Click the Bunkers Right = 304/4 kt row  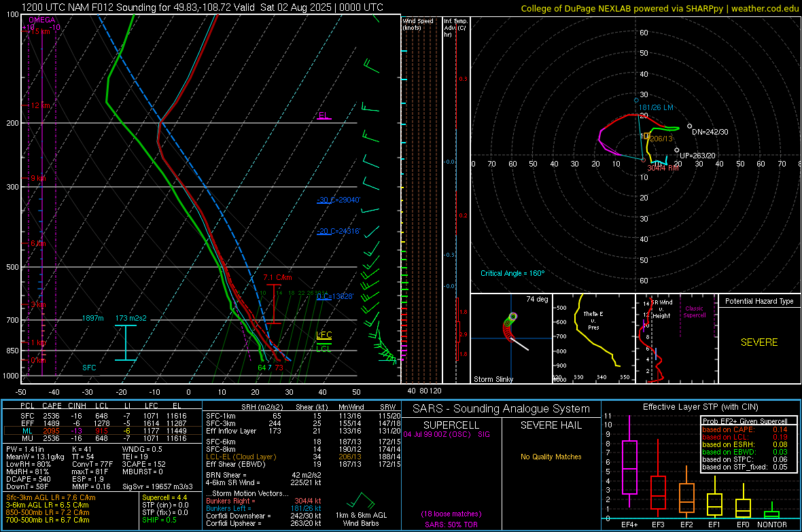tap(264, 501)
